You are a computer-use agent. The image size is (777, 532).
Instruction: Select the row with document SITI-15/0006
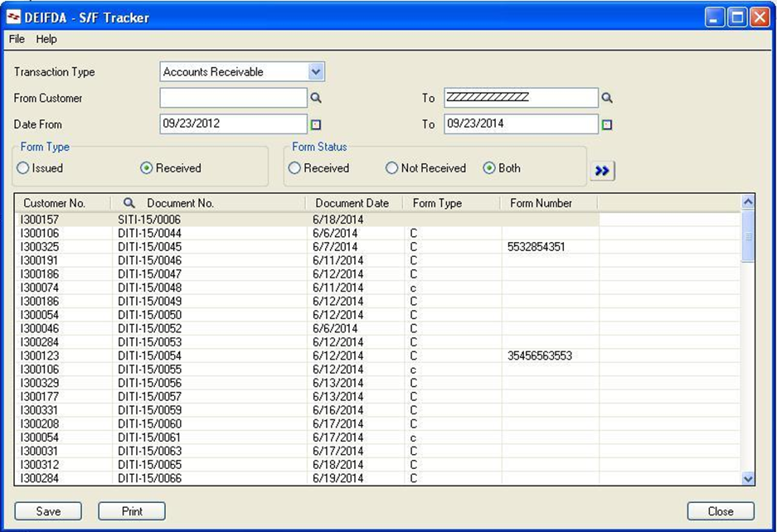tap(307, 220)
